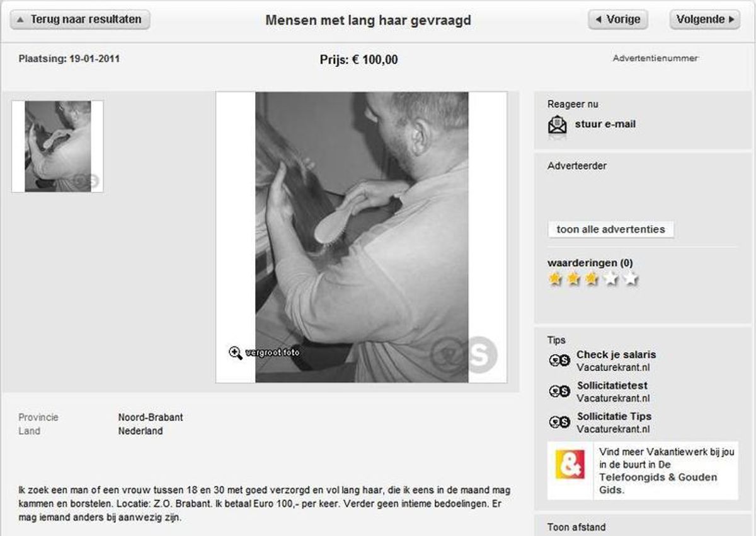Open the Sollicitatie Tips link
The image size is (756, 536).
click(614, 416)
